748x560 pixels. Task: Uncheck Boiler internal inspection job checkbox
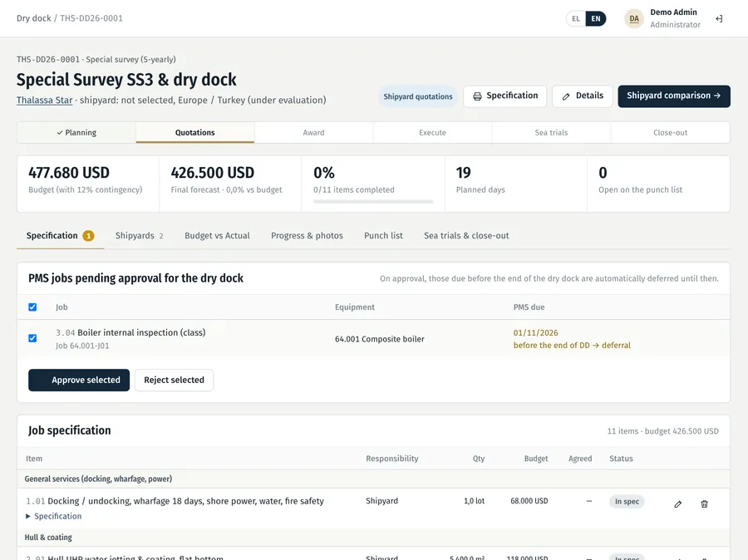[32, 338]
